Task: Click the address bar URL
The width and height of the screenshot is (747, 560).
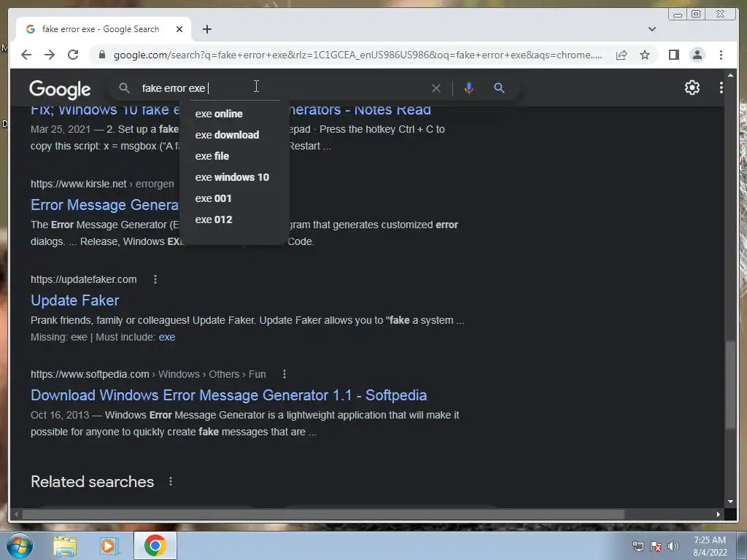Action: click(x=357, y=55)
